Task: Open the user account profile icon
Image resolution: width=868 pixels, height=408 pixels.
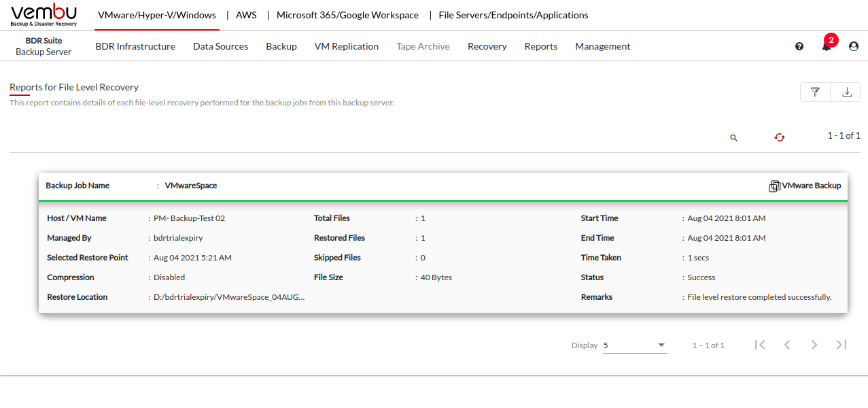Action: (x=854, y=46)
